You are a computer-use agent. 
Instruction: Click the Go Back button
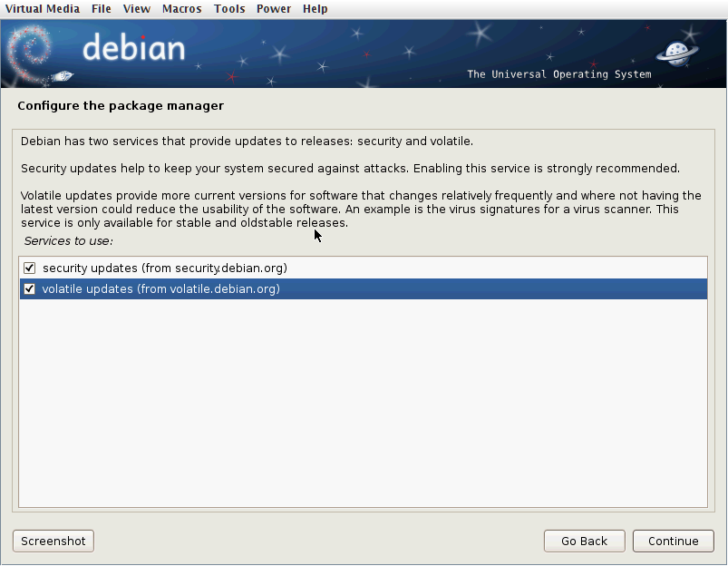tap(585, 542)
